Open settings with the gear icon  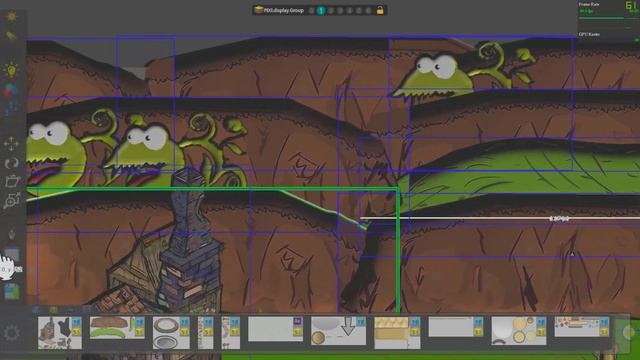pyautogui.click(x=11, y=333)
